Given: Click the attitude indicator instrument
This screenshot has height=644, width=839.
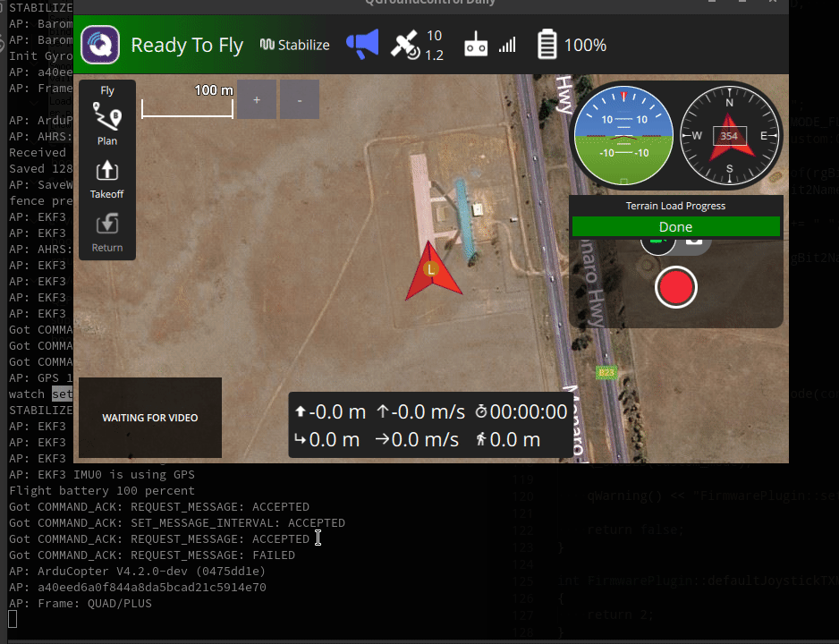Looking at the screenshot, I should coord(623,135).
